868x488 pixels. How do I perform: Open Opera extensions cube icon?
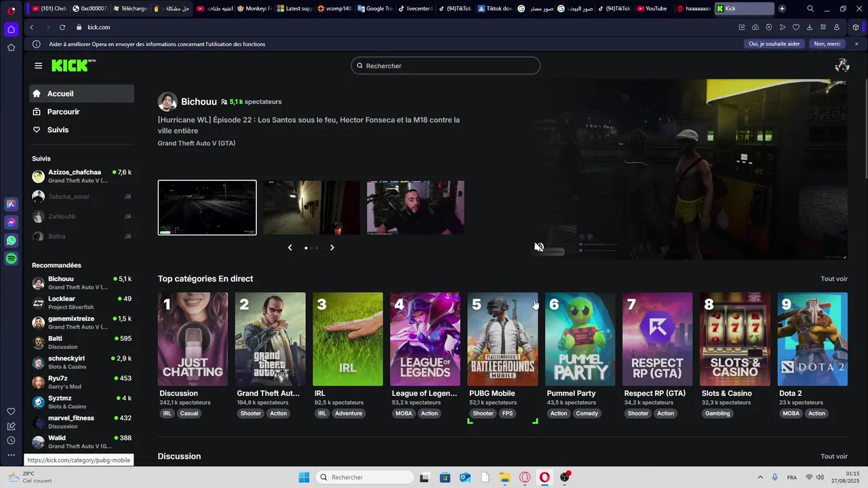(x=856, y=27)
